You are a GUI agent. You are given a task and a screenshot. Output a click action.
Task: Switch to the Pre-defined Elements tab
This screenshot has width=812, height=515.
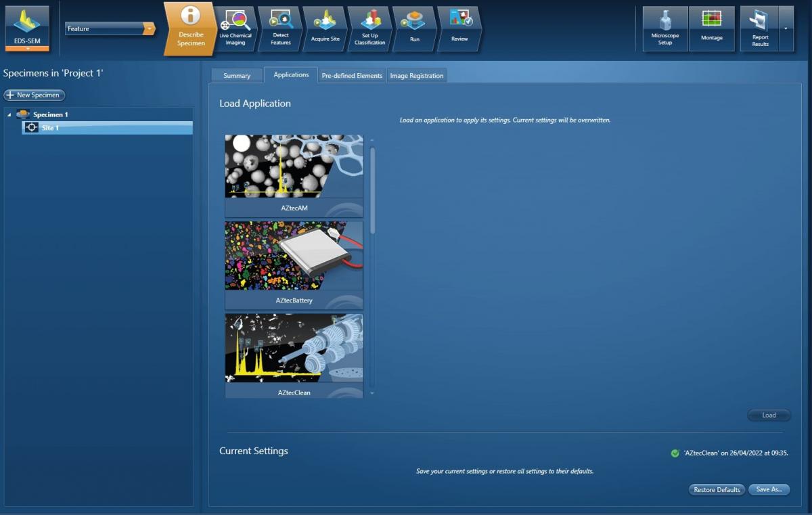[x=352, y=76]
